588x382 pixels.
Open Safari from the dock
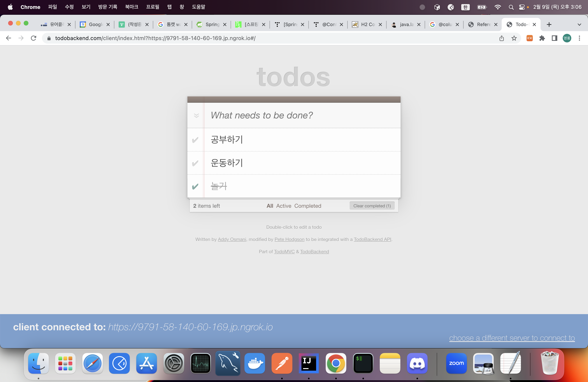pyautogui.click(x=92, y=363)
